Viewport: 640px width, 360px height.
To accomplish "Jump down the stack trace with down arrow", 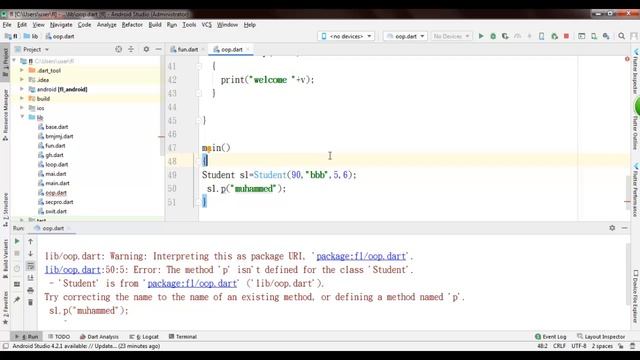I will point(30,253).
